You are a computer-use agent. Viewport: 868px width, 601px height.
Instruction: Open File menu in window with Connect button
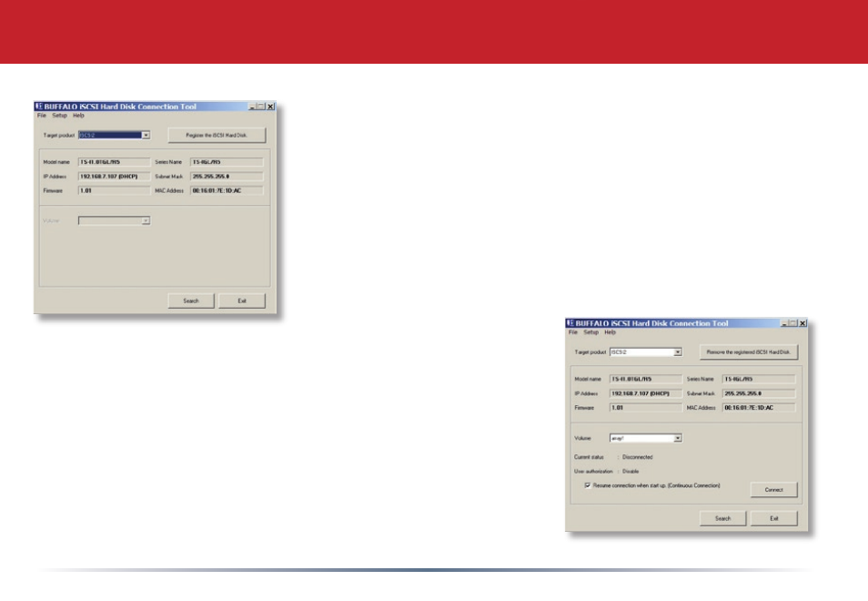pos(573,332)
